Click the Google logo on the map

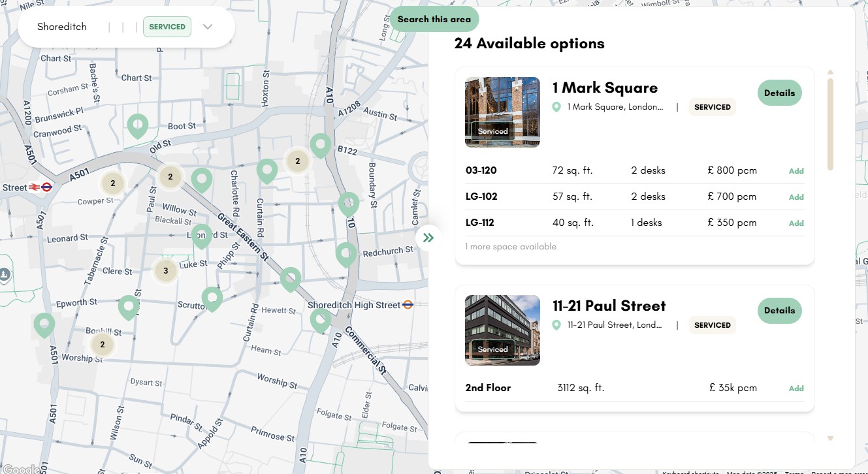pyautogui.click(x=21, y=469)
